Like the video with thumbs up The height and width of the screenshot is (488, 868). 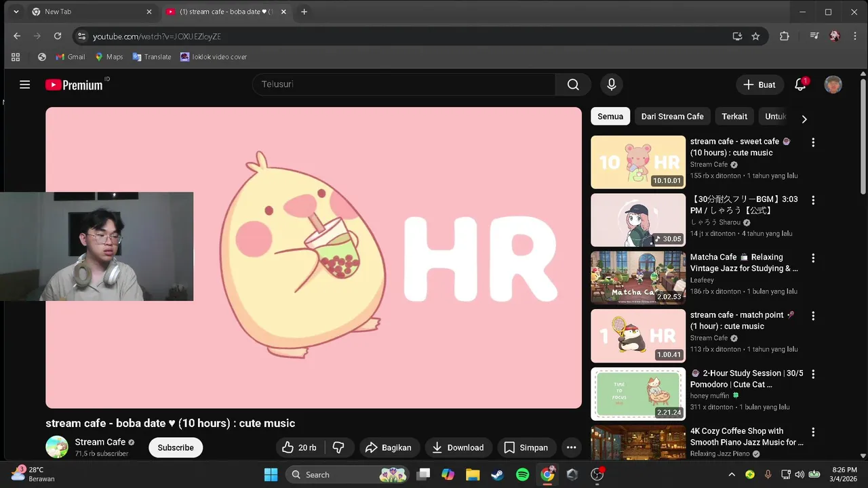tap(299, 447)
